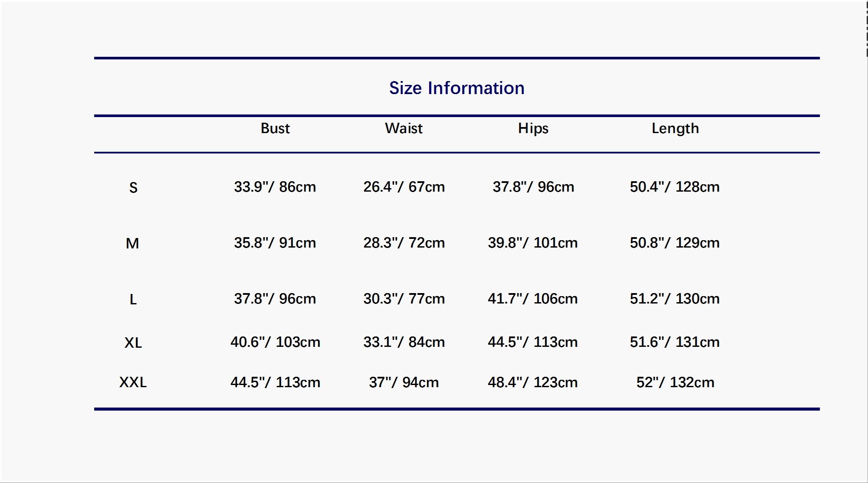868x483 pixels.
Task: Click the XL hips value 44.5"/ 113cm
Action: click(x=533, y=342)
